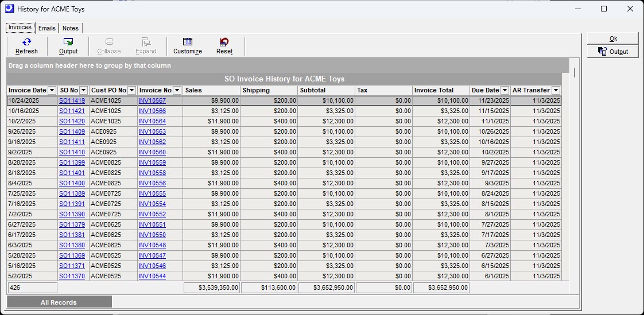The height and width of the screenshot is (315, 644).
Task: Open invoice link INV10559
Action: coord(152,162)
